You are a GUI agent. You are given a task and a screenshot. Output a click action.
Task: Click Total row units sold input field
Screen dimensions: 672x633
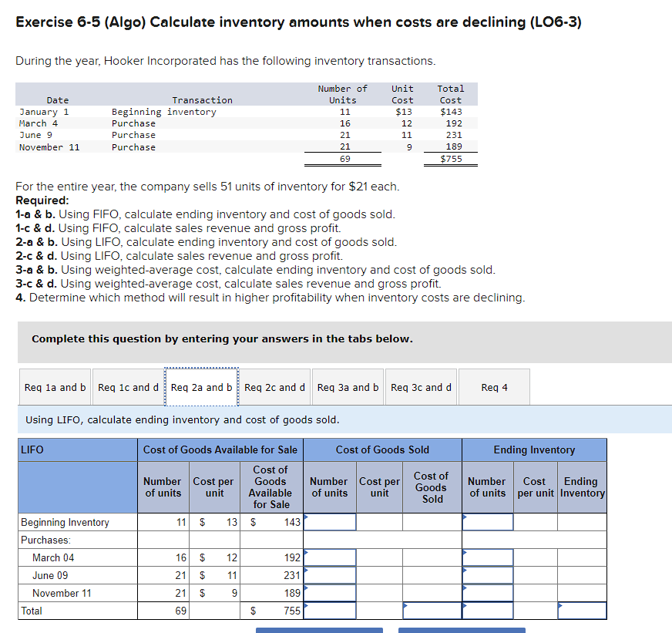330,610
